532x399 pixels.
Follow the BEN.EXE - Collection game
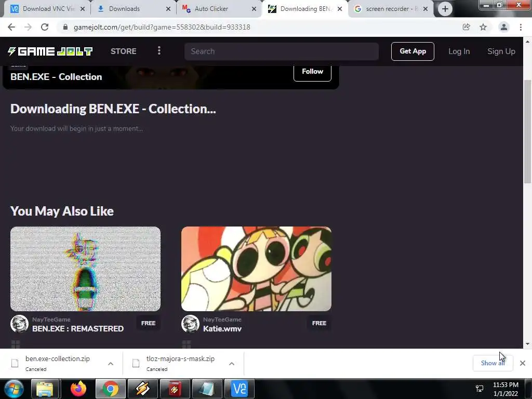(312, 72)
